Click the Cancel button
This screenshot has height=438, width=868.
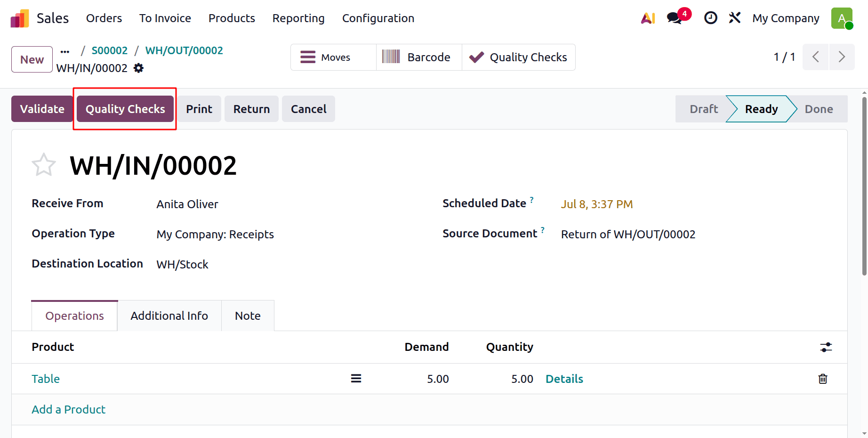pyautogui.click(x=308, y=109)
